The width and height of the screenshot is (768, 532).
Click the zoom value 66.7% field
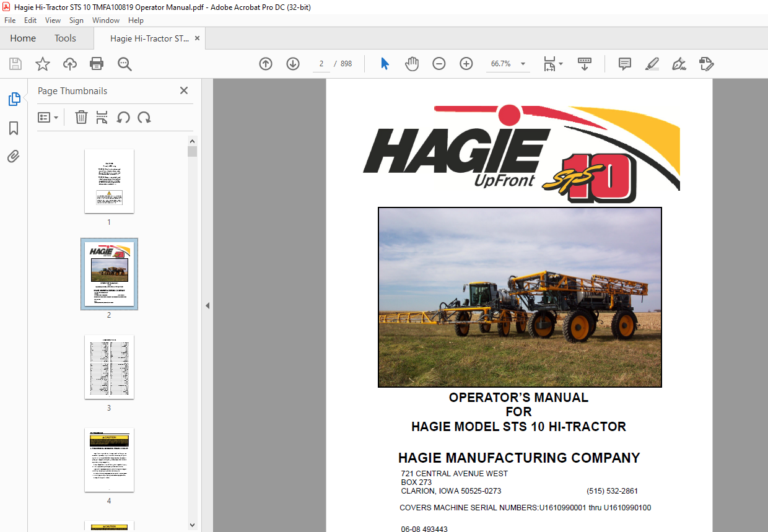(501, 64)
